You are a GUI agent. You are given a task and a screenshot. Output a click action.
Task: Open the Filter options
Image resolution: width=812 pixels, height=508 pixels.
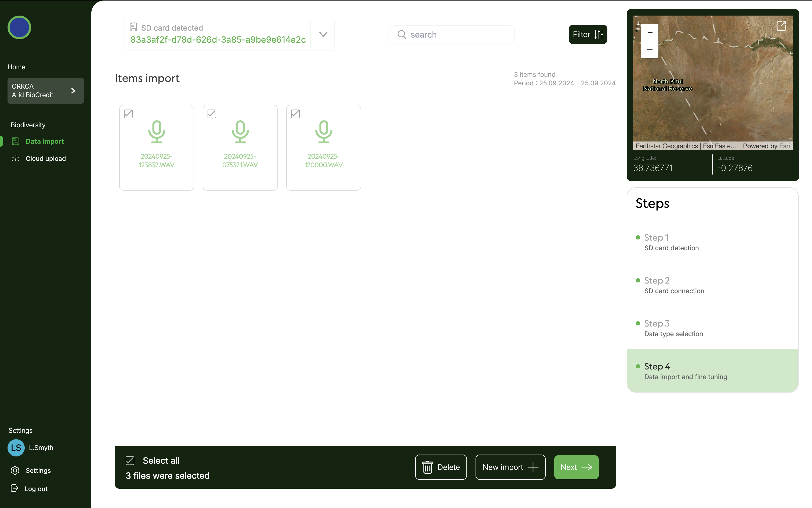click(588, 34)
